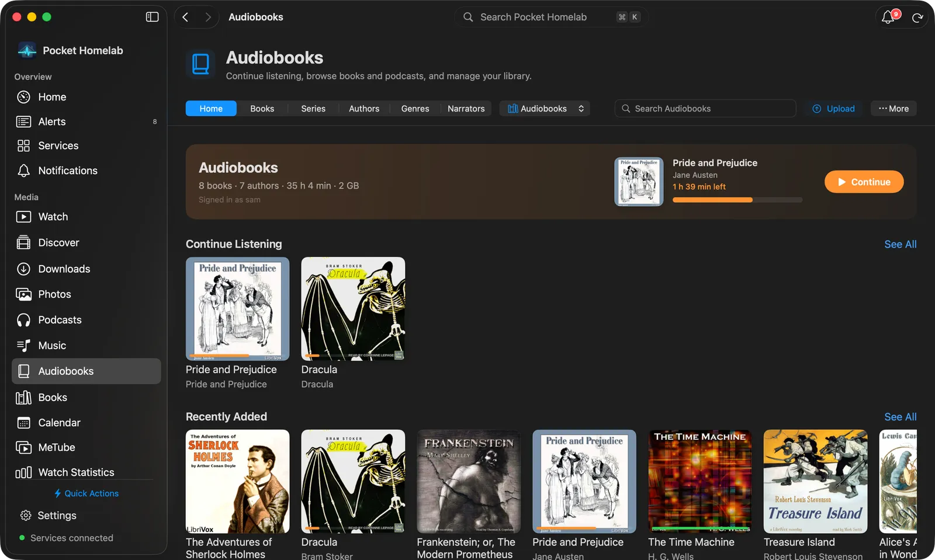The width and height of the screenshot is (935, 560).
Task: Open Dracula cover in Continue Listening
Action: [353, 309]
